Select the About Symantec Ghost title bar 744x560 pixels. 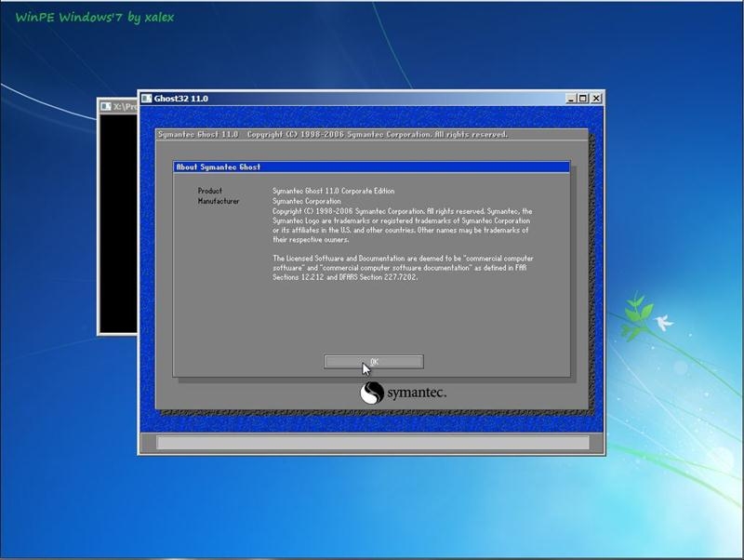[x=371, y=167]
